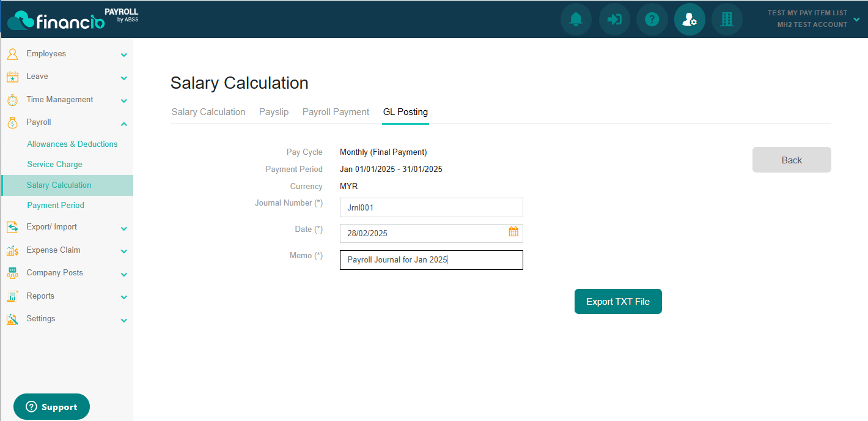Open the calendar picker in Date field
The image size is (868, 421).
tap(513, 232)
